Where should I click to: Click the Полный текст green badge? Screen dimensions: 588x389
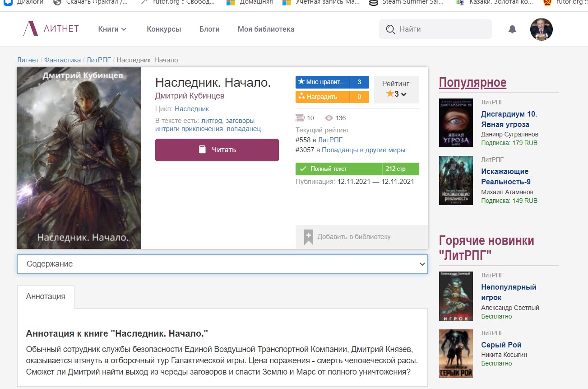(339, 169)
